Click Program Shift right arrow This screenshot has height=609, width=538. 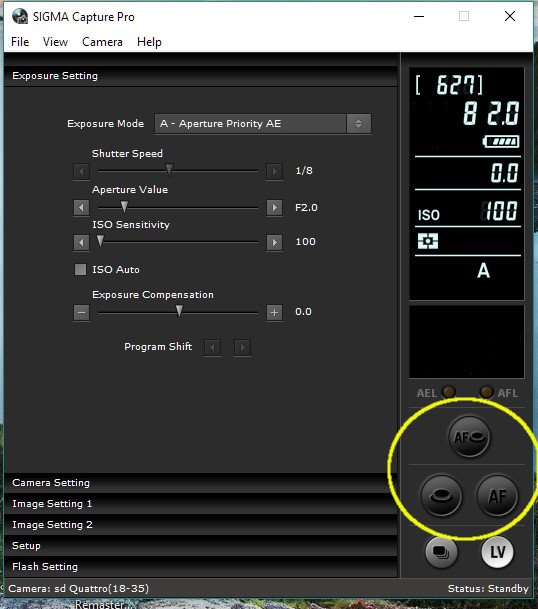click(242, 347)
